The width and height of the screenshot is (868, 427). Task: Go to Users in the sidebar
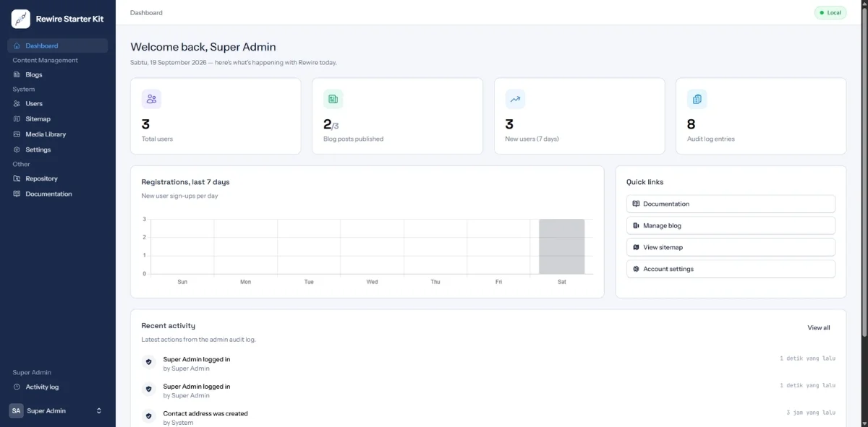coord(58,103)
